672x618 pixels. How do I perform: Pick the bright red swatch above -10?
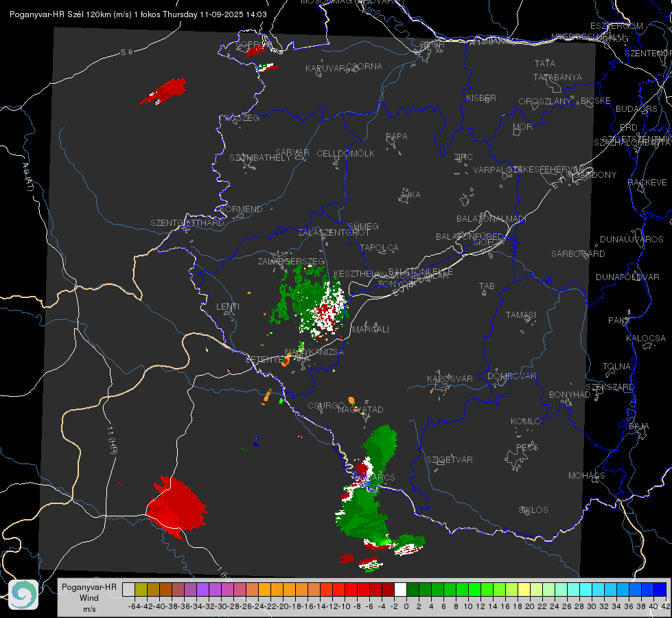click(351, 589)
